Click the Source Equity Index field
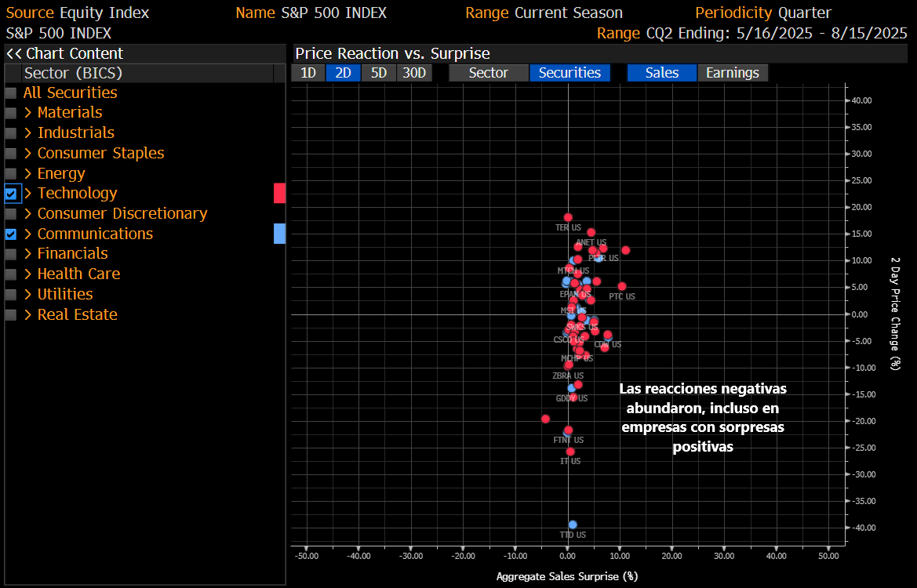Screen dimensions: 917x588 click(78, 13)
